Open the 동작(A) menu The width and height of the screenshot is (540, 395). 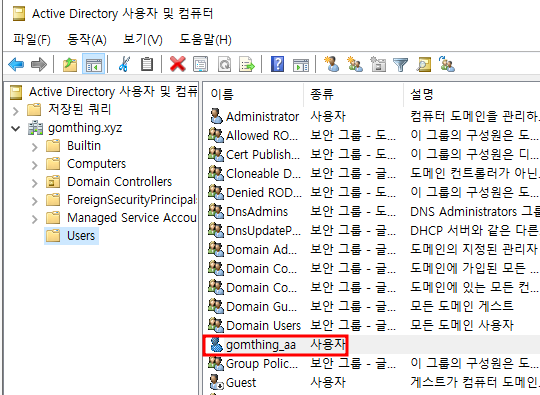click(x=87, y=39)
